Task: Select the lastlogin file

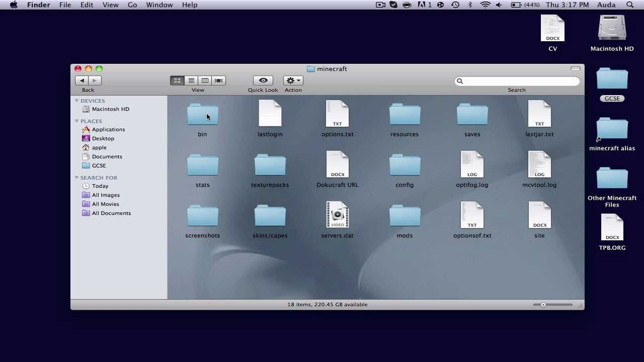Action: 270,114
